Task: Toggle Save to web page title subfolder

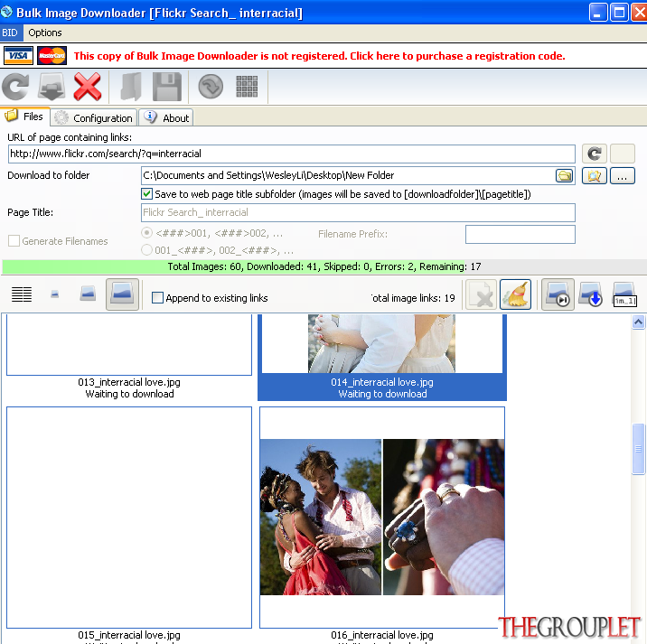Action: pyautogui.click(x=146, y=194)
